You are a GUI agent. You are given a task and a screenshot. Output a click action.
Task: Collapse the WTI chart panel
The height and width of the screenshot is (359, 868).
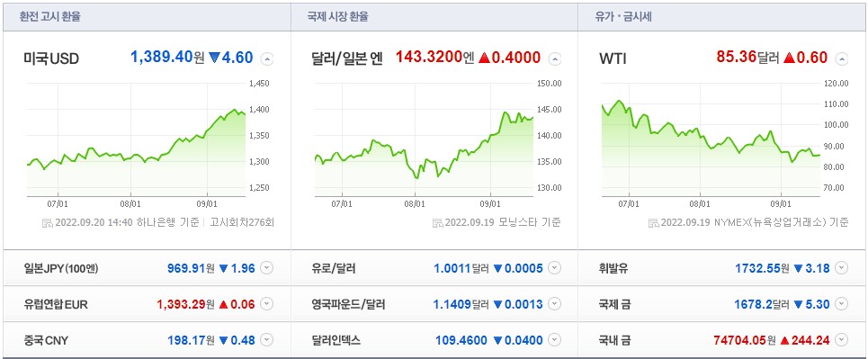click(841, 58)
